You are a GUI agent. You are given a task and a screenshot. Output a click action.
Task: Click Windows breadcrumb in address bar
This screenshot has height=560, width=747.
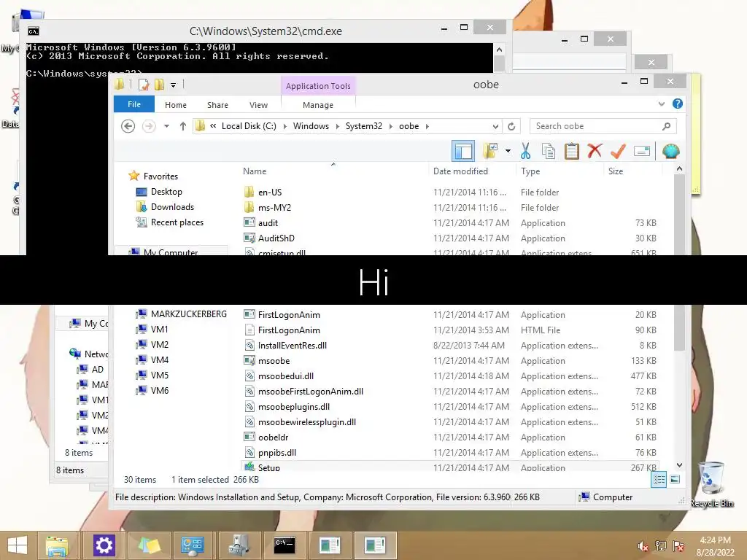[311, 126]
